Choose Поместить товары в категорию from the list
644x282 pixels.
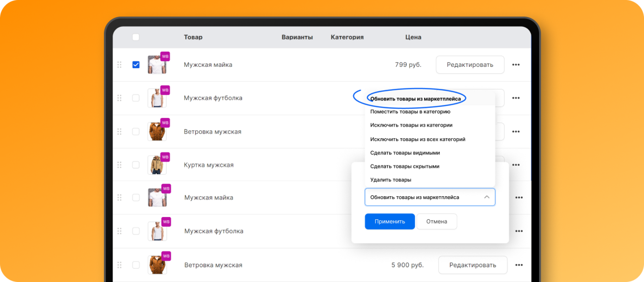pyautogui.click(x=410, y=112)
